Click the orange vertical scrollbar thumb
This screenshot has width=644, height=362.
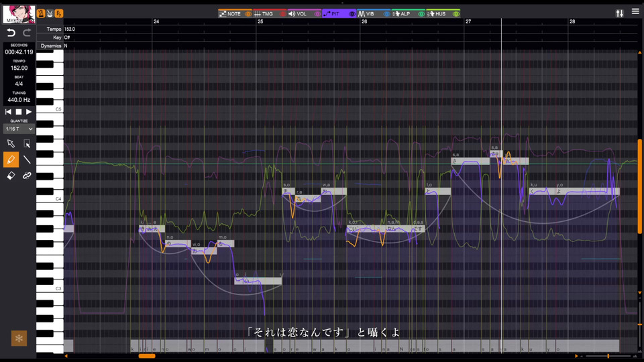[639, 187]
